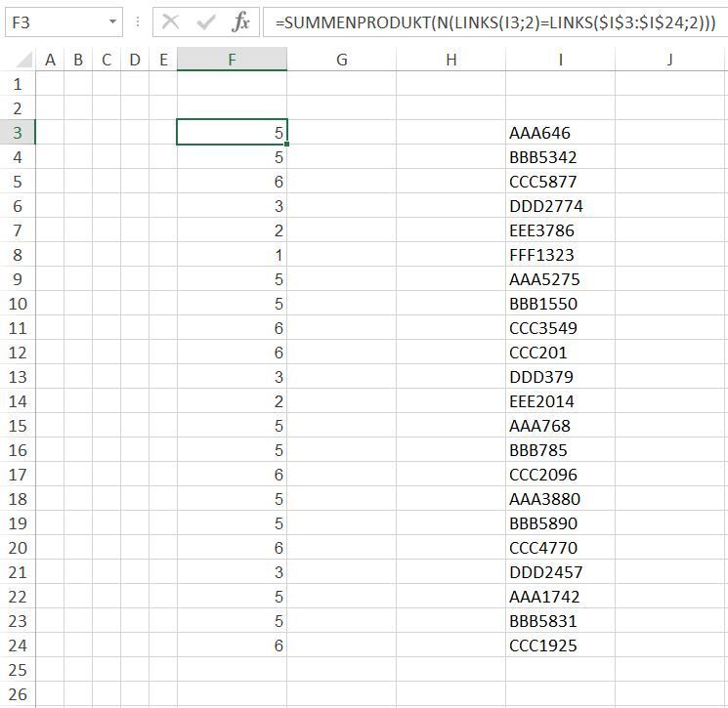Select column A header
The height and width of the screenshot is (708, 728).
click(x=50, y=60)
